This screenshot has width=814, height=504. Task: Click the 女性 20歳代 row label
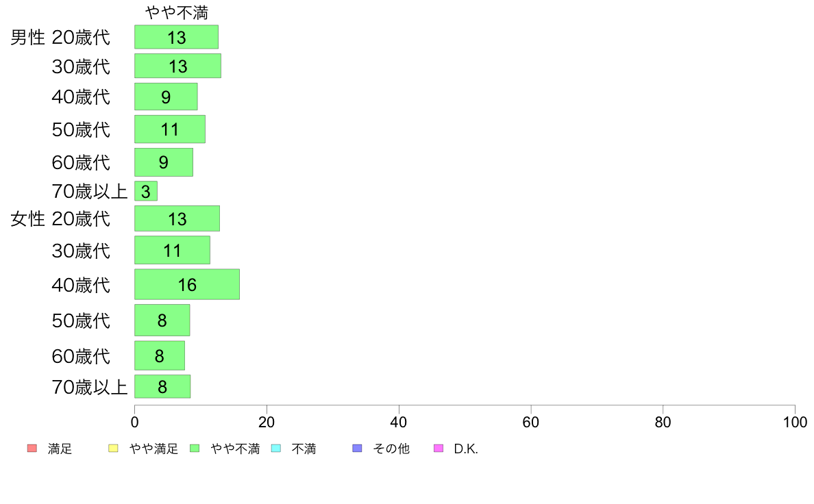pyautogui.click(x=60, y=219)
